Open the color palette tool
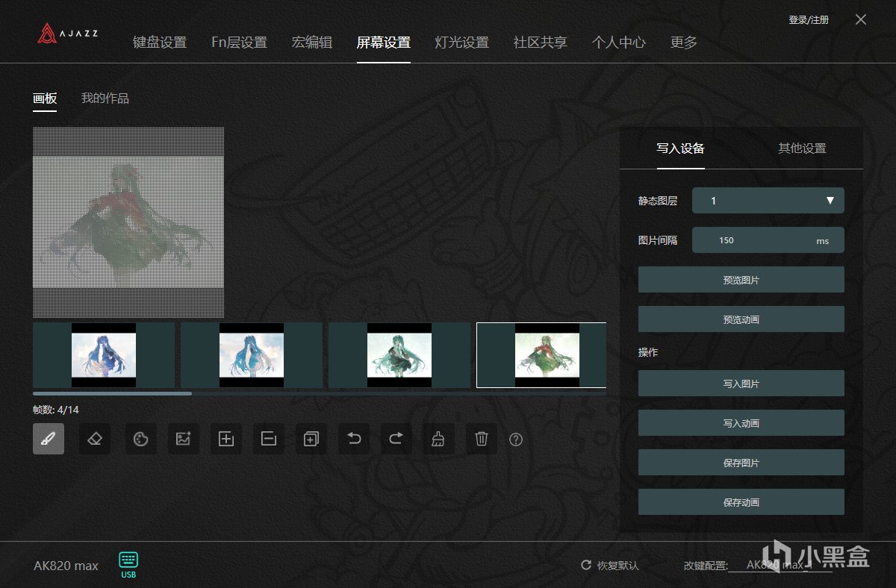The width and height of the screenshot is (896, 588). point(140,439)
